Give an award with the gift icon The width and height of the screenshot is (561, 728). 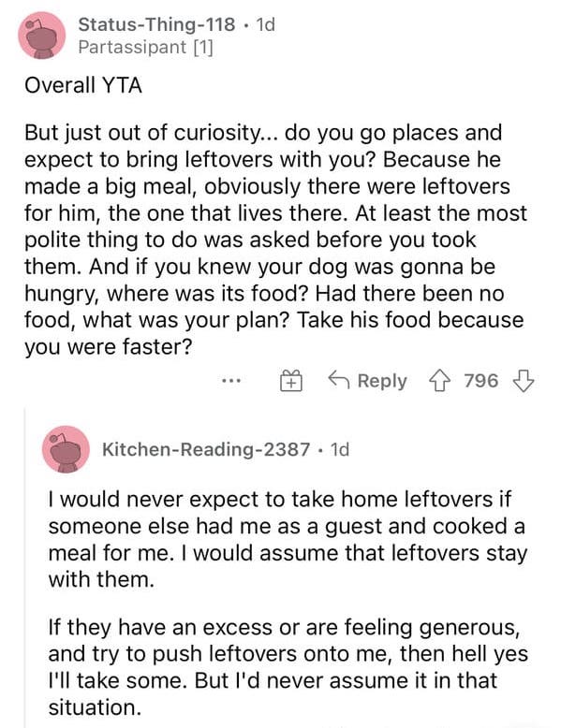[x=291, y=381]
